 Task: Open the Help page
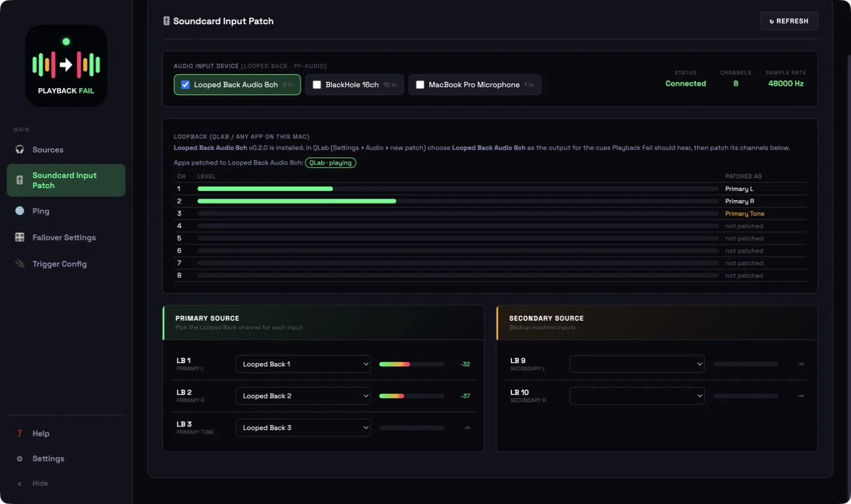pos(66,433)
